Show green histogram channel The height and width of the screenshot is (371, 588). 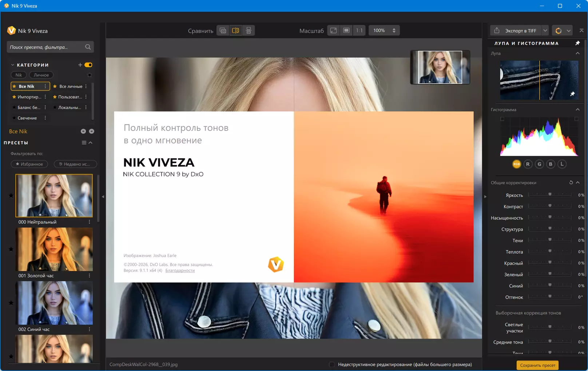pyautogui.click(x=540, y=164)
